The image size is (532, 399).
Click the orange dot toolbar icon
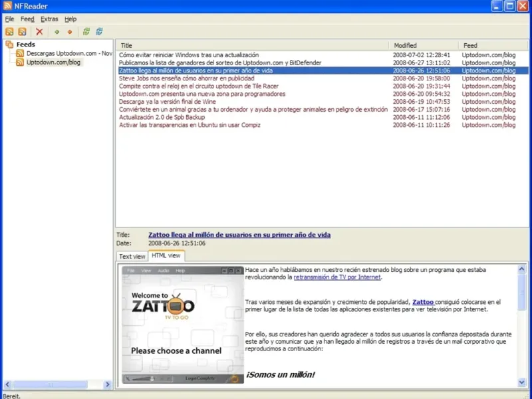point(70,32)
